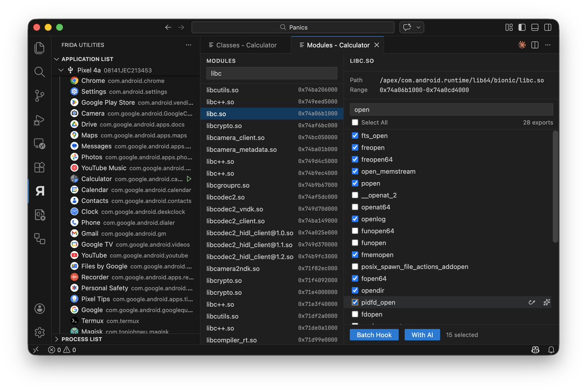Image resolution: width=587 pixels, height=392 pixels.
Task: Click the Batch Hook button
Action: [374, 335]
